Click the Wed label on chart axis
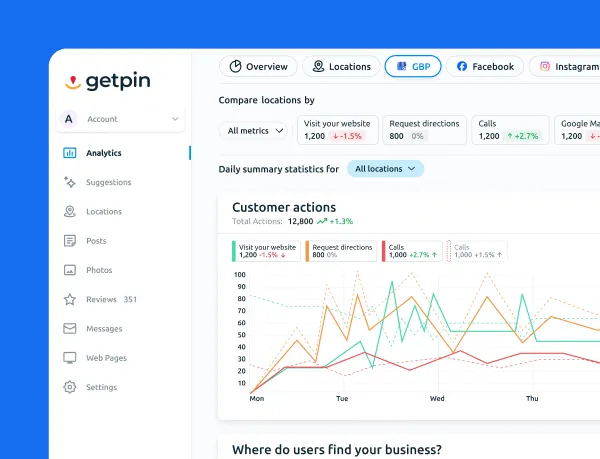The height and width of the screenshot is (459, 600). (437, 399)
